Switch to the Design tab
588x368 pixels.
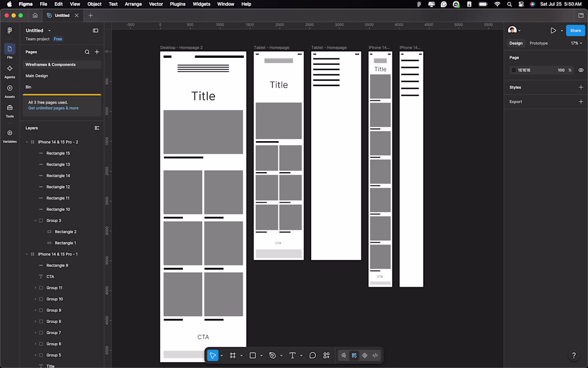pyautogui.click(x=516, y=43)
